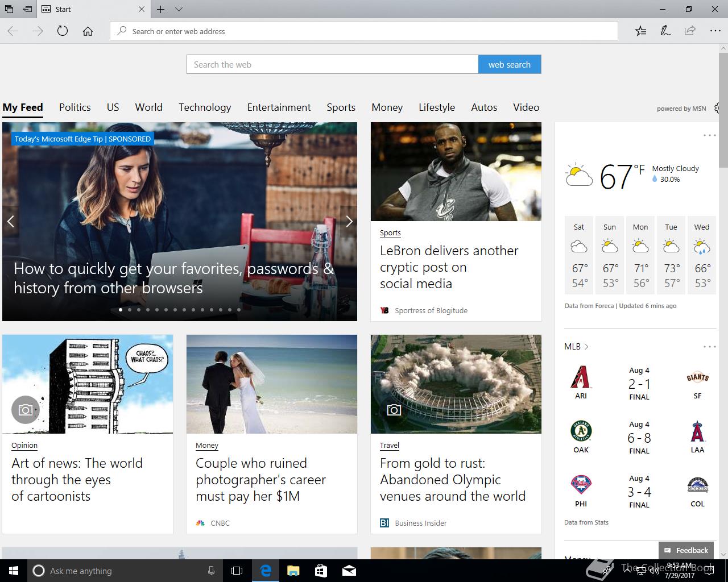This screenshot has height=582, width=728.
Task: Refresh the page
Action: (63, 31)
